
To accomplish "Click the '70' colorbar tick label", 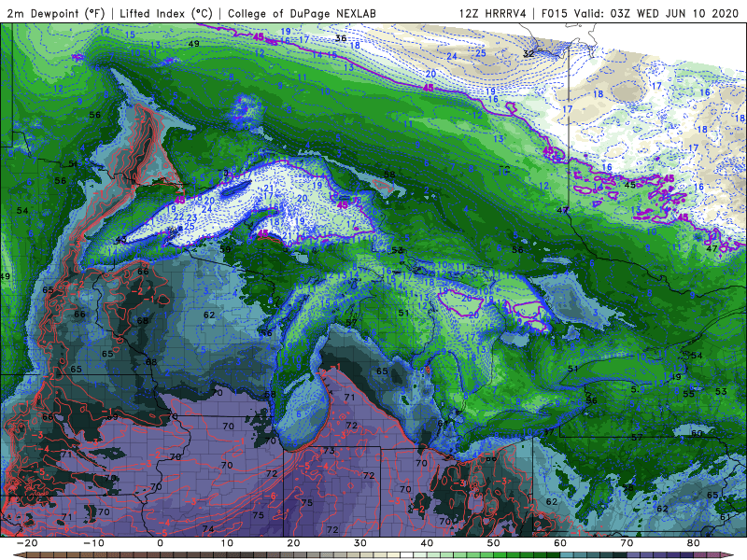I will (x=627, y=543).
